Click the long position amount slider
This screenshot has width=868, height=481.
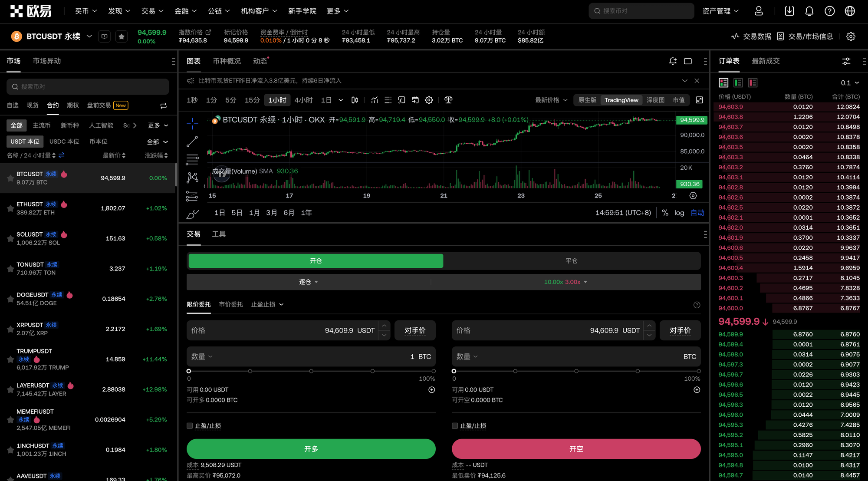click(311, 371)
